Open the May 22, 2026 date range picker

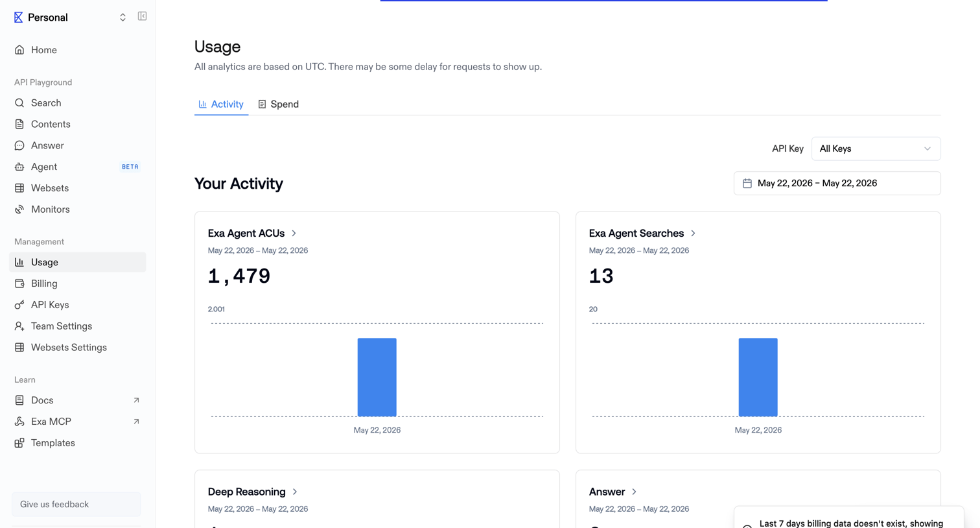pos(837,184)
